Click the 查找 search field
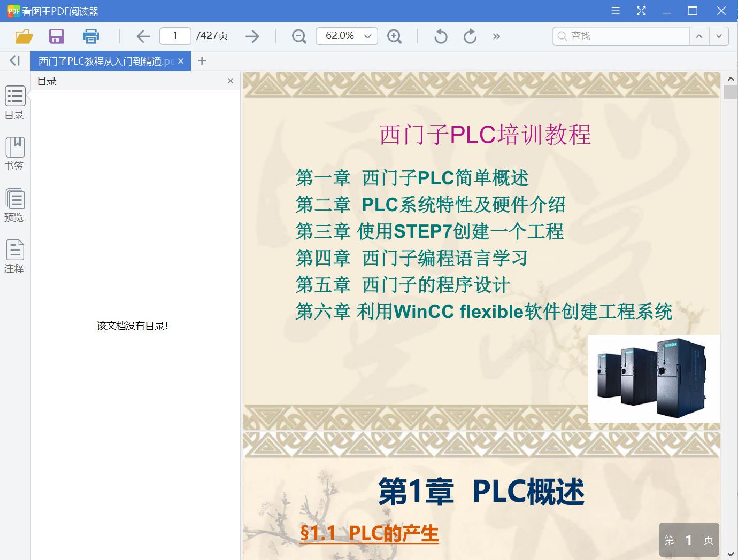Screen dimensions: 738x560 [621, 36]
